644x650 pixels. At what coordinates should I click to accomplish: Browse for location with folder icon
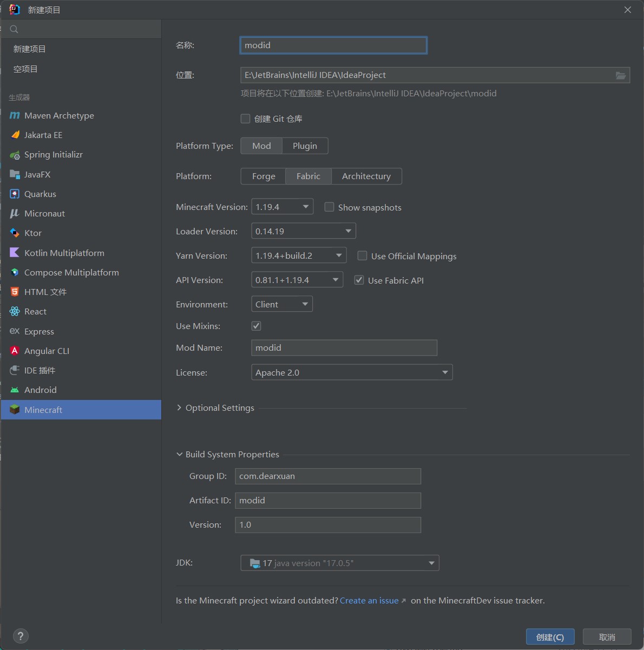click(621, 75)
